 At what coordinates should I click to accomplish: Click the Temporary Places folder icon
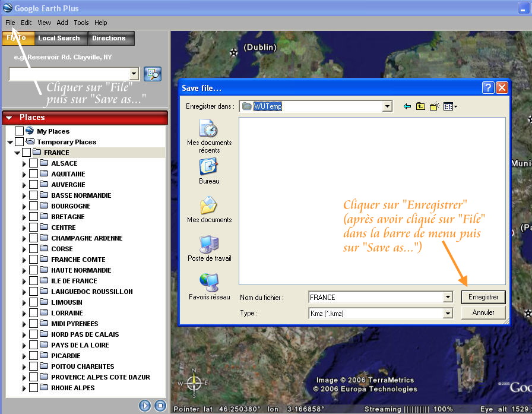pyautogui.click(x=30, y=141)
